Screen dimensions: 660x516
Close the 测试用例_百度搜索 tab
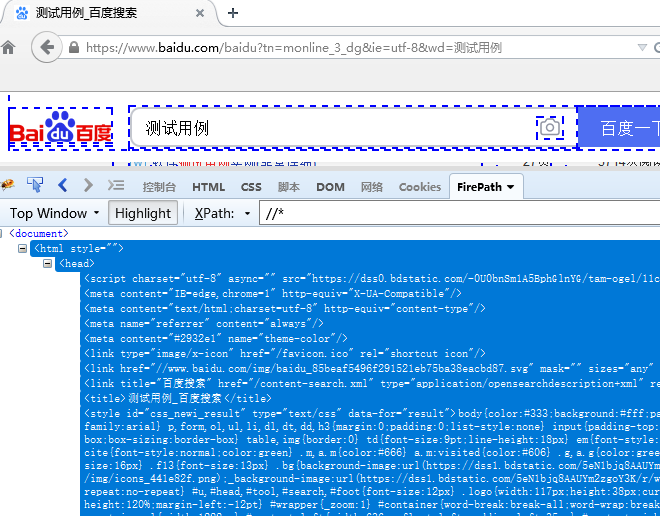[200, 13]
